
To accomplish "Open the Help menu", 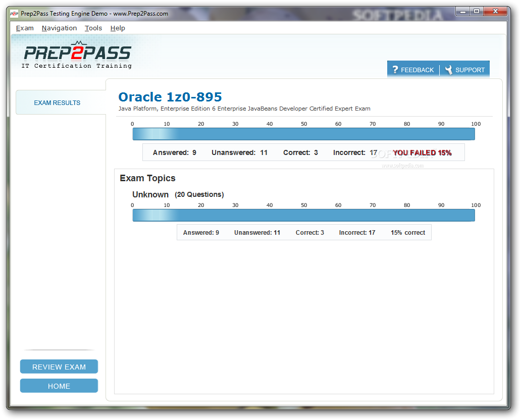I will tap(118, 28).
